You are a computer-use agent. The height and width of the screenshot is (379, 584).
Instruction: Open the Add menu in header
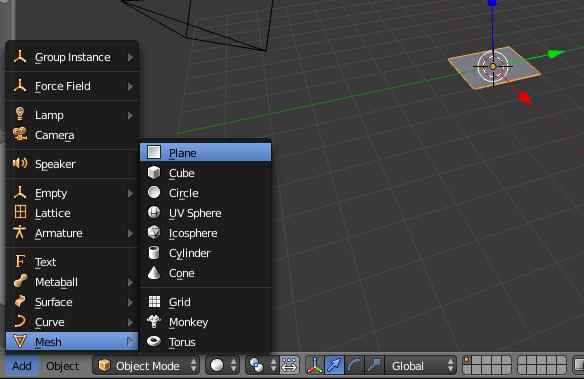22,366
